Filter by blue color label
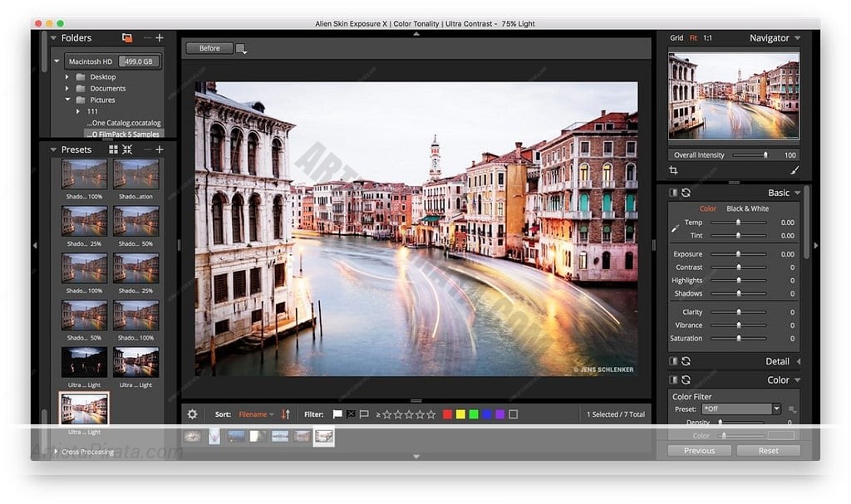The height and width of the screenshot is (504, 851). tap(487, 414)
